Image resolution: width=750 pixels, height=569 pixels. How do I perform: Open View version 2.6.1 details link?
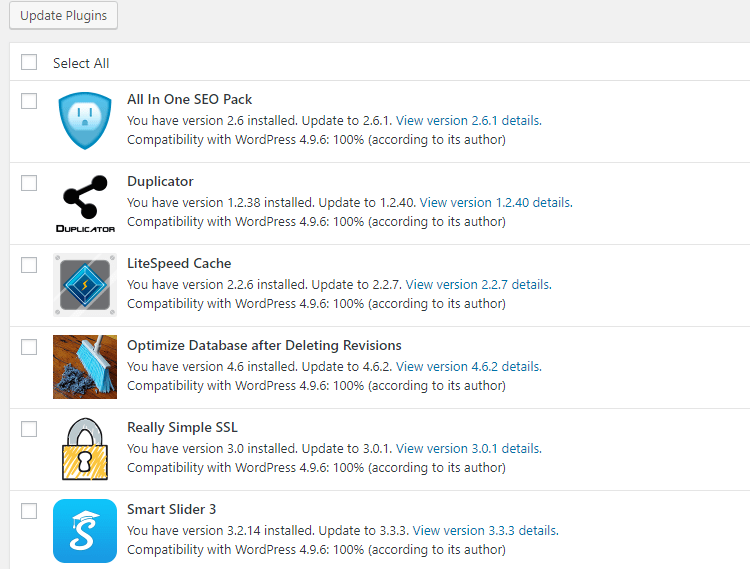tap(467, 120)
